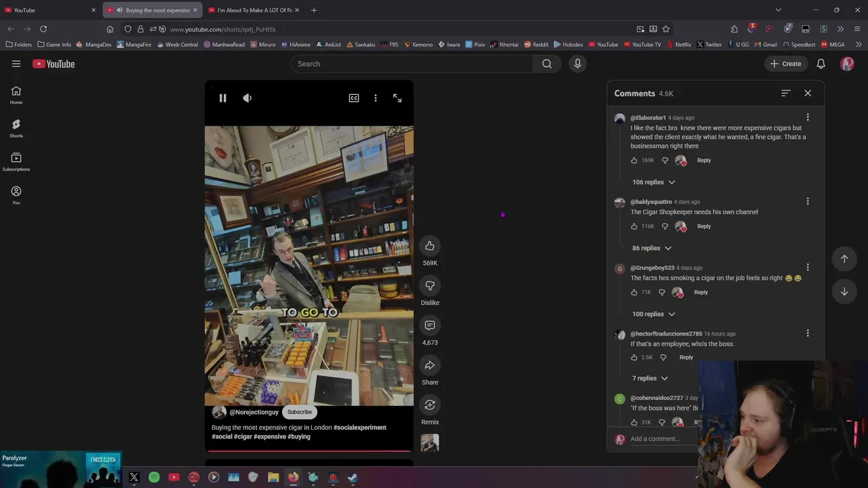Image resolution: width=868 pixels, height=488 pixels.
Task: Pause the Shorts video
Action: (x=222, y=98)
